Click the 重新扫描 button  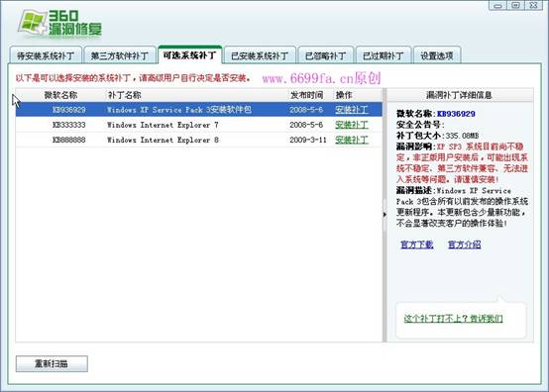coord(52,363)
